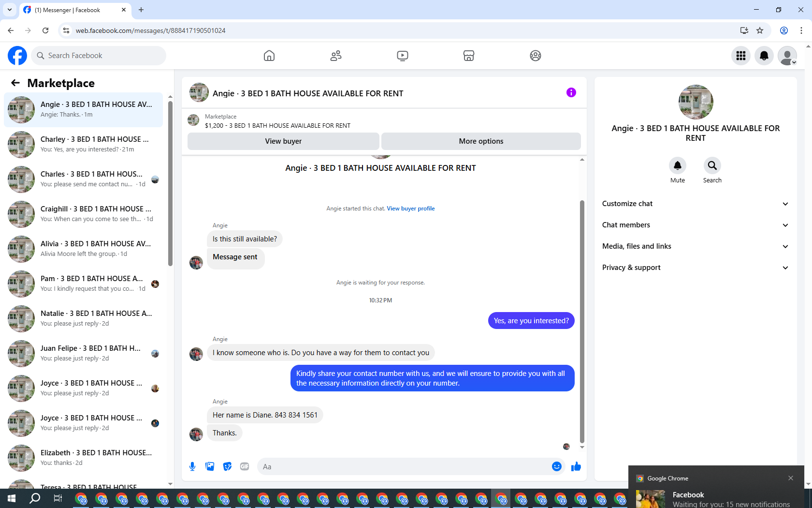812x508 pixels.
Task: Attach a photo with the image icon
Action: point(210,466)
